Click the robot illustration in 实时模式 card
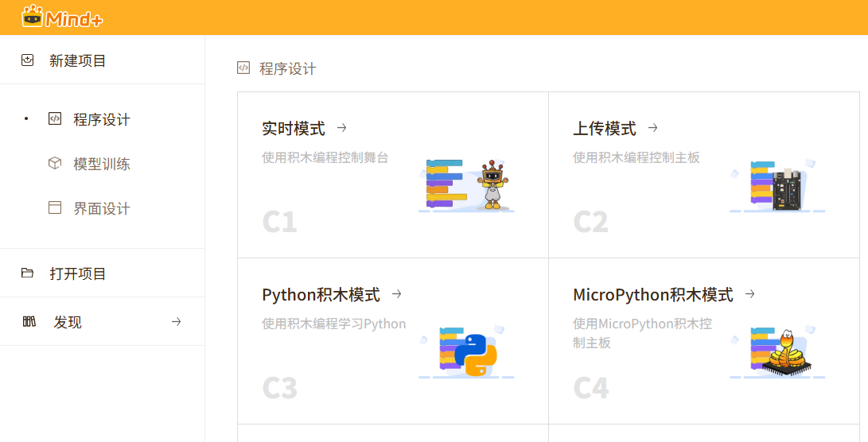Image resolution: width=868 pixels, height=442 pixels. pyautogui.click(x=492, y=187)
